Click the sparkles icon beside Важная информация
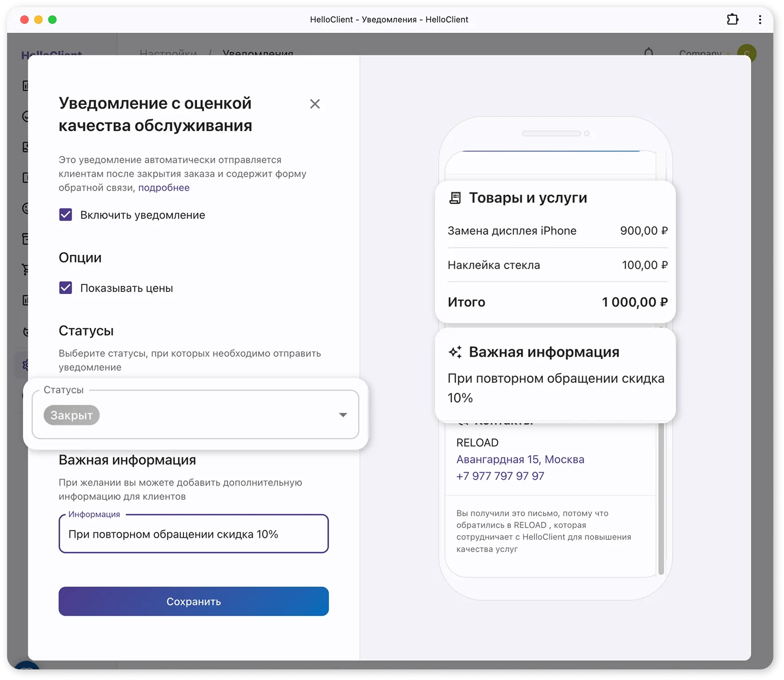The image size is (784, 680). [x=455, y=352]
